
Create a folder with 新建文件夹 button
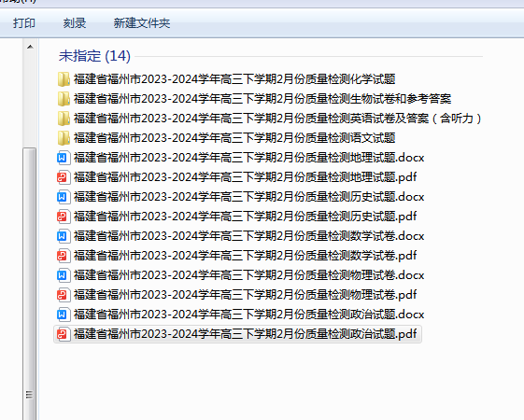(x=142, y=23)
